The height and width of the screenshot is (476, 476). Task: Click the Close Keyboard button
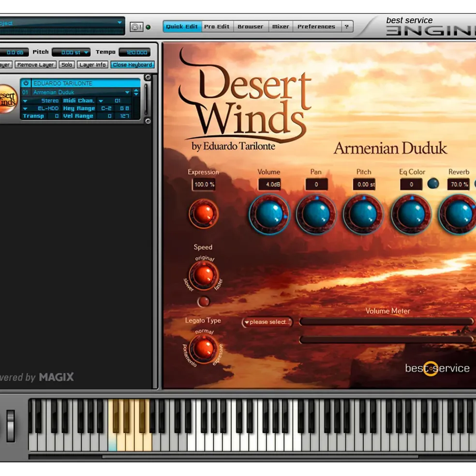[133, 65]
